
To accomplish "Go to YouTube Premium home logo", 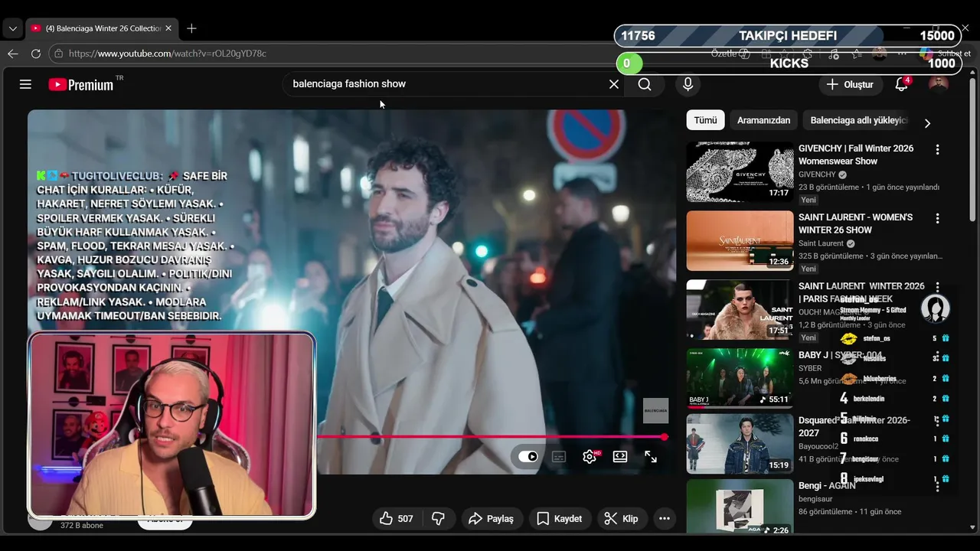I will coord(81,84).
